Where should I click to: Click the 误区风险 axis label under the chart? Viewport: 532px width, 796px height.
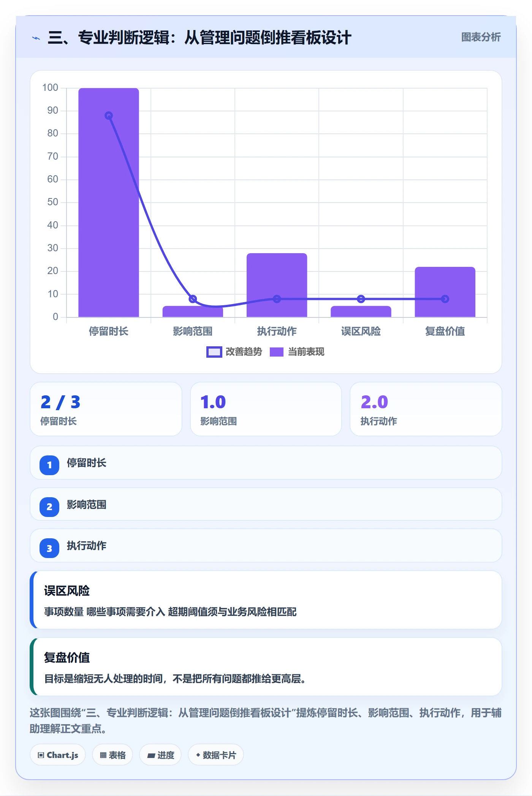click(x=361, y=331)
